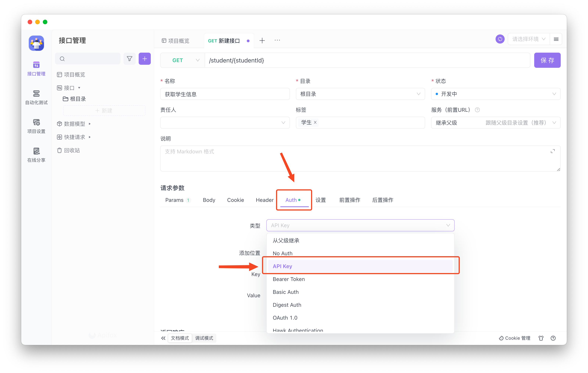Click the 保存 button

(547, 60)
